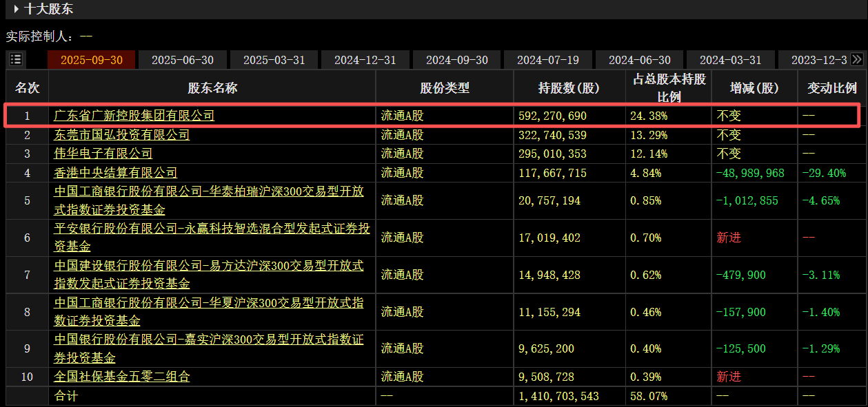Image resolution: width=868 pixels, height=407 pixels.
Task: Select the holding value 117,667,715
Action: click(x=553, y=173)
